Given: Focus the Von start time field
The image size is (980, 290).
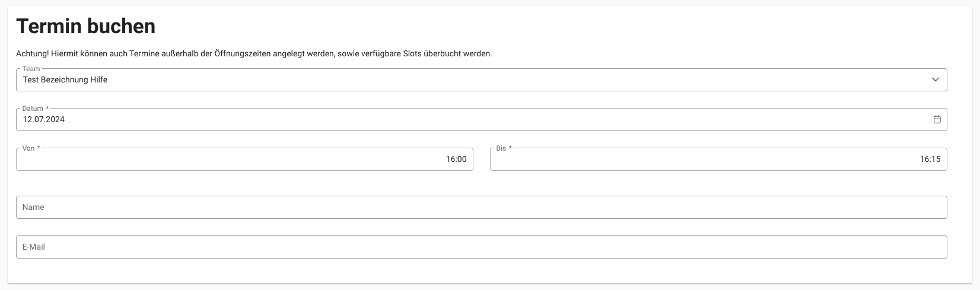Looking at the screenshot, I should point(237,159).
